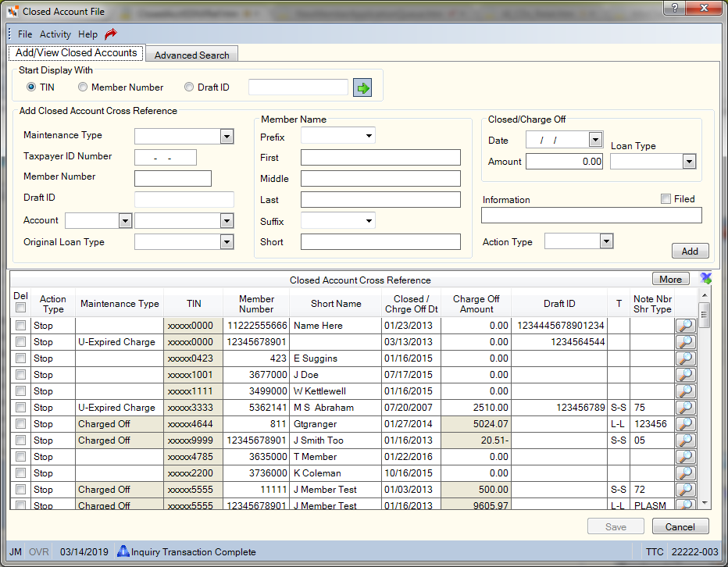Open the Maintenance Type dropdown

point(227,137)
